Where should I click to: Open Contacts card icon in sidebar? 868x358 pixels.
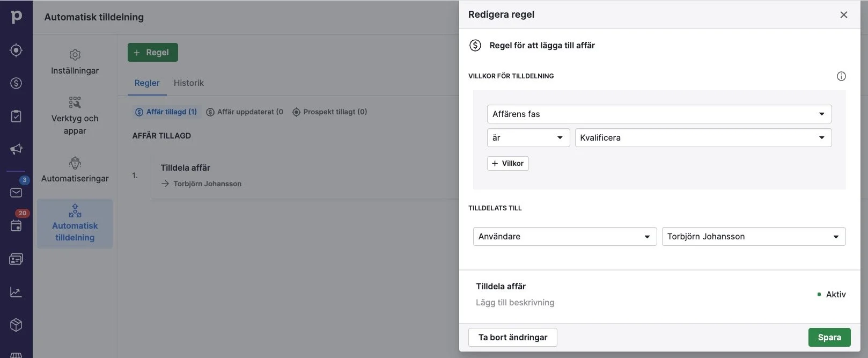(x=16, y=259)
